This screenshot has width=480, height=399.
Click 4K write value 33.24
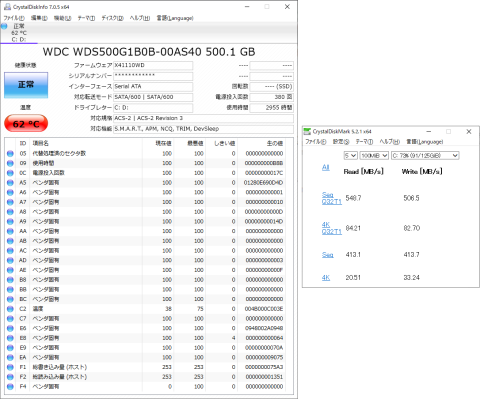(411, 278)
